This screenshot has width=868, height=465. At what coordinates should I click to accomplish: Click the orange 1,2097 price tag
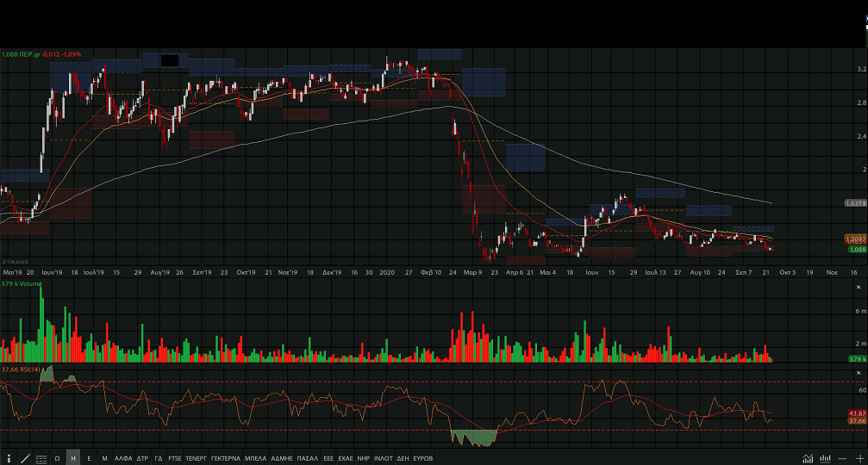[x=855, y=239]
